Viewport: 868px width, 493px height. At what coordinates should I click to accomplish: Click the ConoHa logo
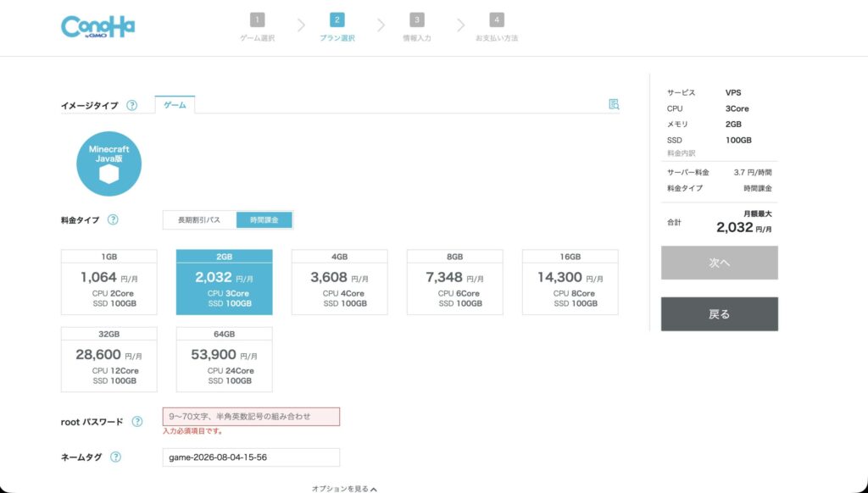tap(98, 27)
